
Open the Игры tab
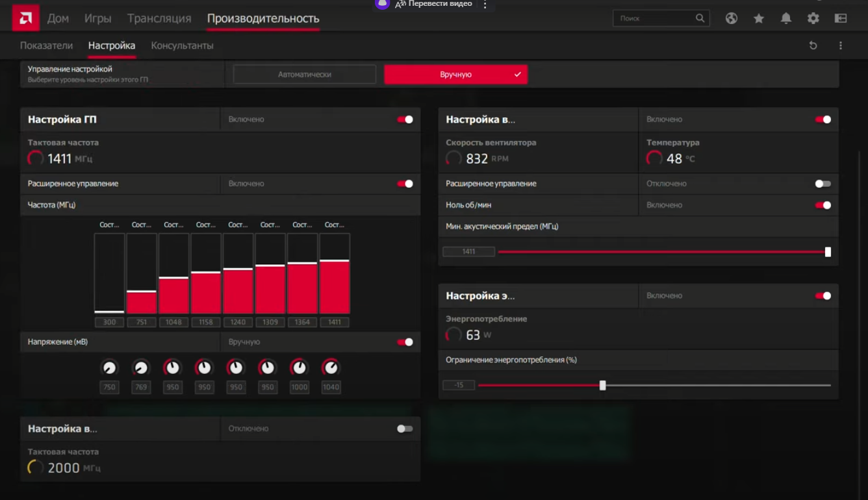coord(98,18)
